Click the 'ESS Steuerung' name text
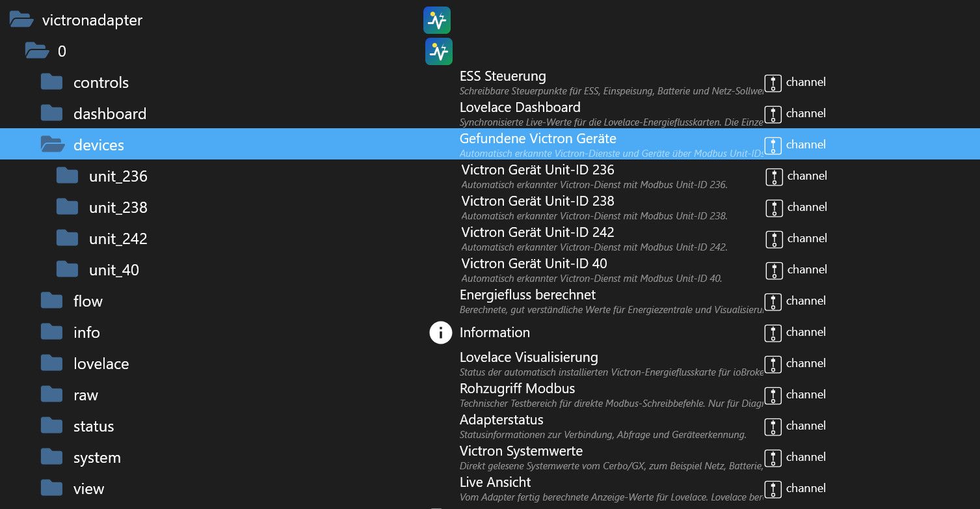The width and height of the screenshot is (980, 509). (503, 76)
